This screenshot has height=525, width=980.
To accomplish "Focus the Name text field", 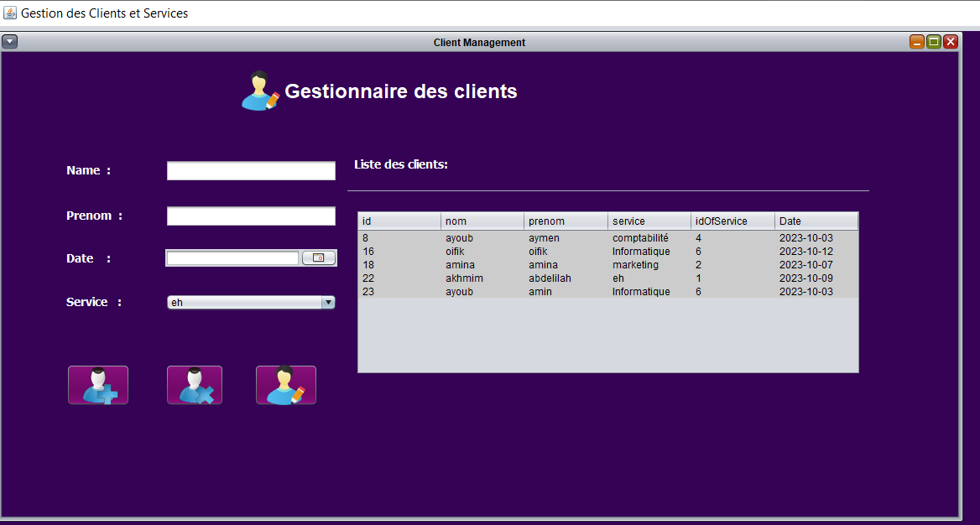I will coord(251,170).
